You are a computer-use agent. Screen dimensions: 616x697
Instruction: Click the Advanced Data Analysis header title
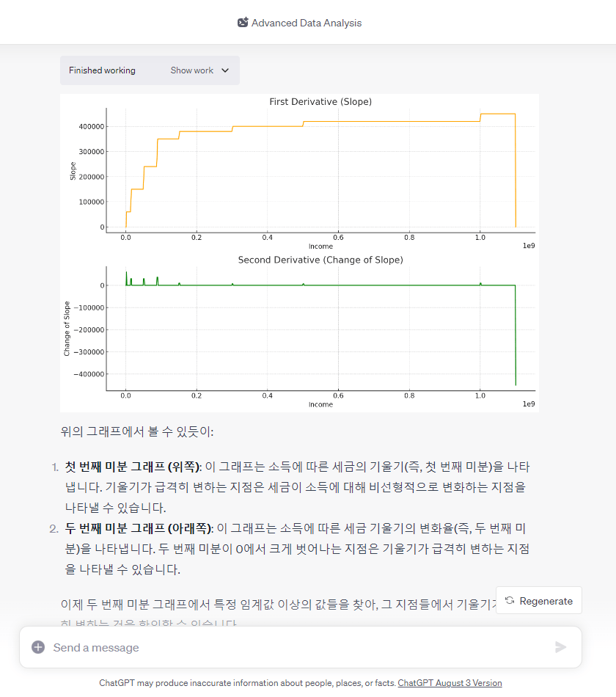pyautogui.click(x=306, y=23)
